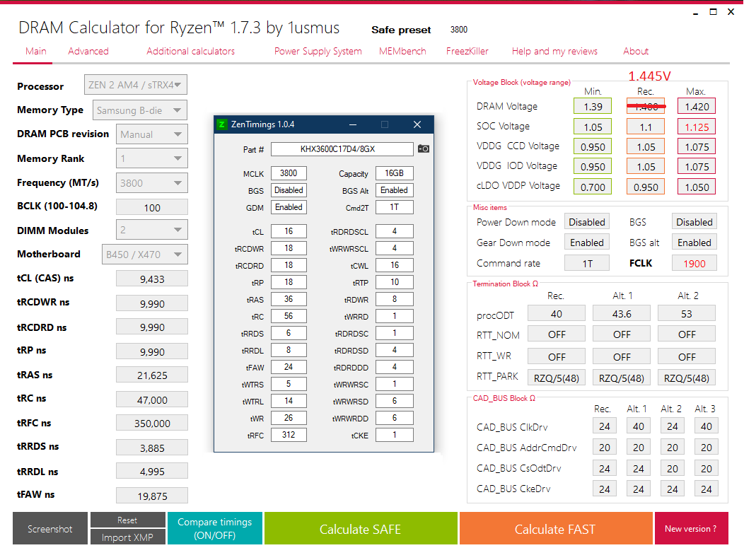Click the procODT Alt. 1 43.6 value
The height and width of the screenshot is (560, 744).
[622, 314]
